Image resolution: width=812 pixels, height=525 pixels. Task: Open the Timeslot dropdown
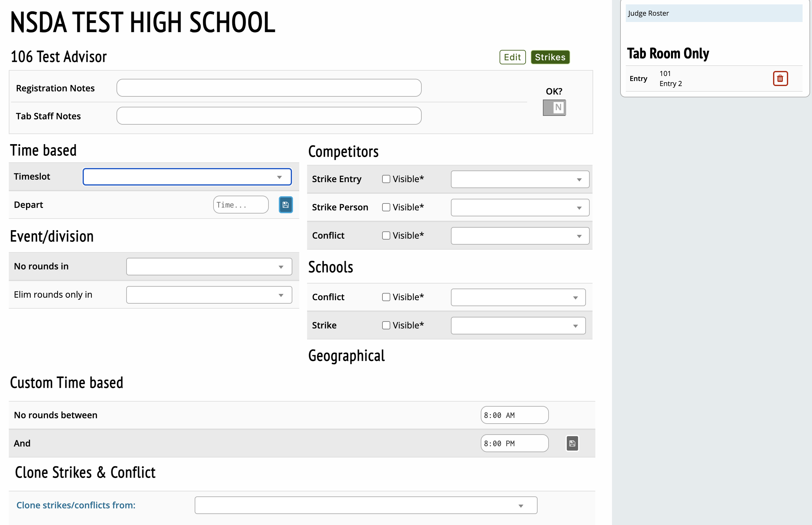(x=187, y=177)
